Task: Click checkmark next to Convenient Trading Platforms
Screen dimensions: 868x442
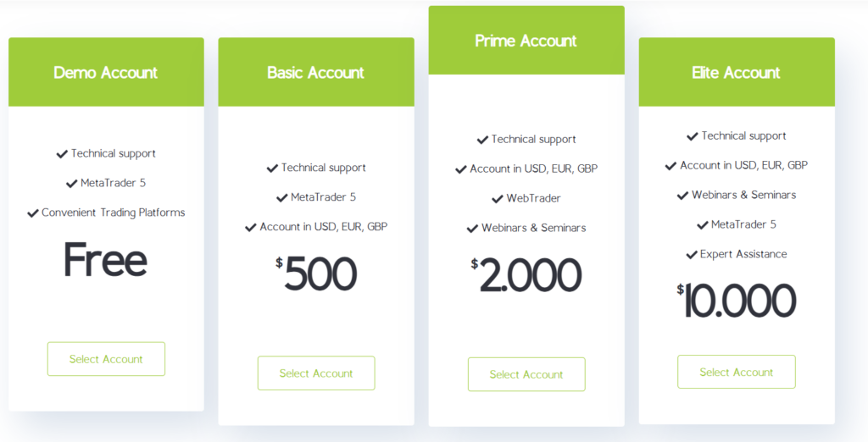Action: 33,213
